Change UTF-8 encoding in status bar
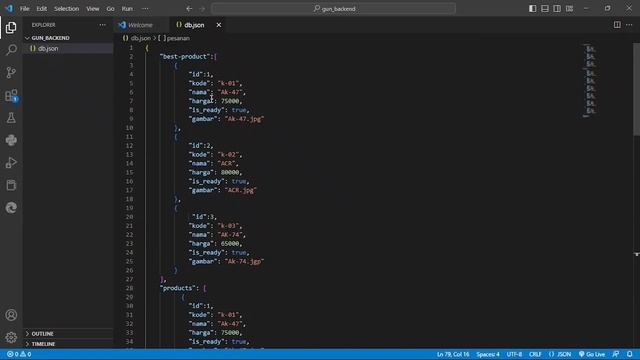Screen dimensions: 640x360 click(514, 354)
